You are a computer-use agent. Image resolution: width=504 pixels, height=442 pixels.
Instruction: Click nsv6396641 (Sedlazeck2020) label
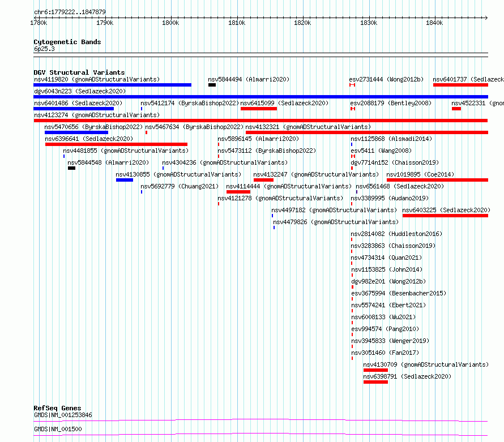tap(89, 139)
